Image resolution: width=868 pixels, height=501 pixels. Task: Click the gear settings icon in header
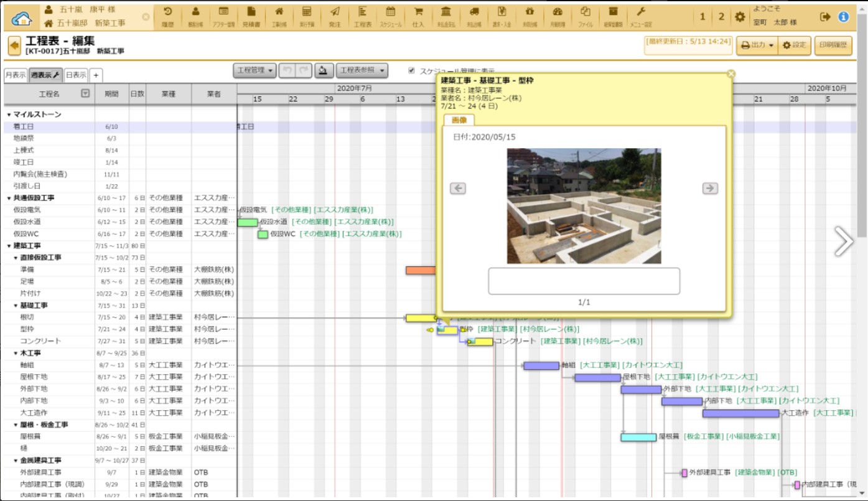739,17
